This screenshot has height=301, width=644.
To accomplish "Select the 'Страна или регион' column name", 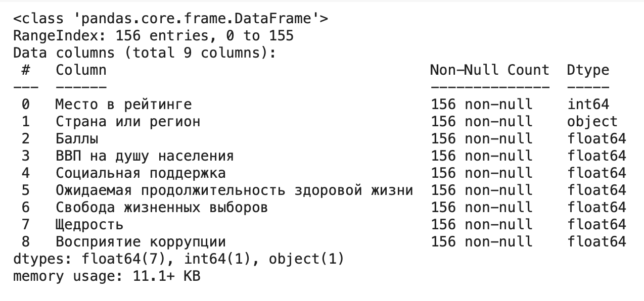I will [x=128, y=122].
